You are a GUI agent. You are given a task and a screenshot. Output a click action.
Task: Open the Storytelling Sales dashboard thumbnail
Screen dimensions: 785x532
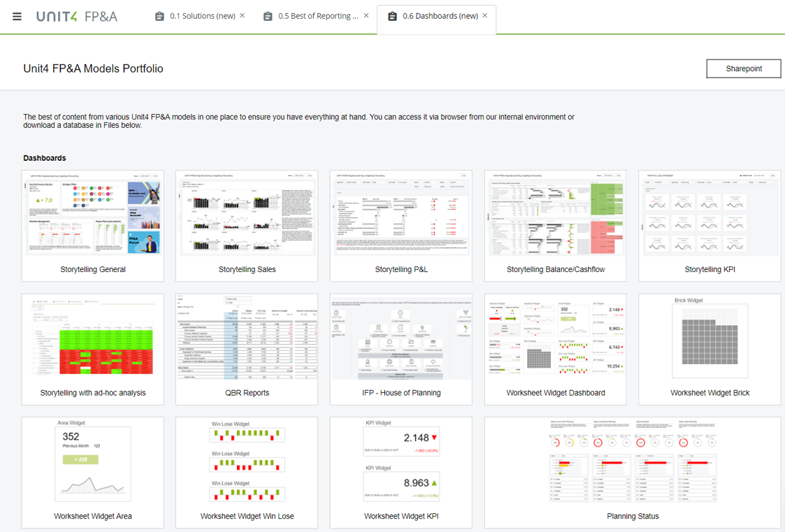coord(247,215)
